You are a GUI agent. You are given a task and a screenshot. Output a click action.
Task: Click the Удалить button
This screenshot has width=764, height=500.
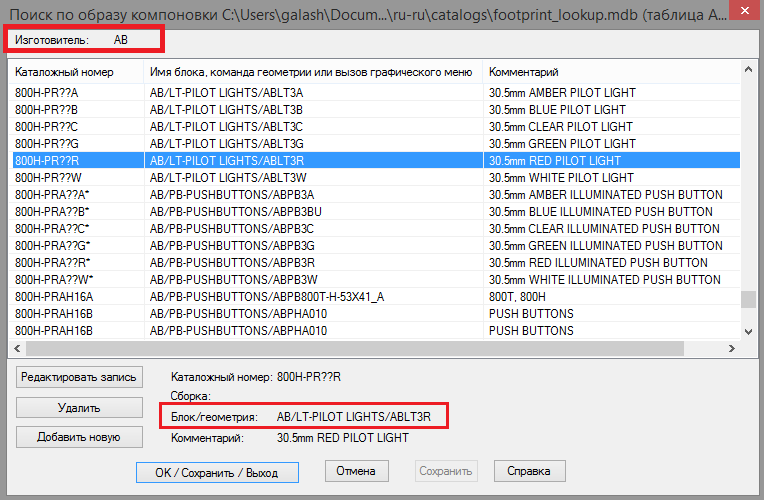point(79,407)
